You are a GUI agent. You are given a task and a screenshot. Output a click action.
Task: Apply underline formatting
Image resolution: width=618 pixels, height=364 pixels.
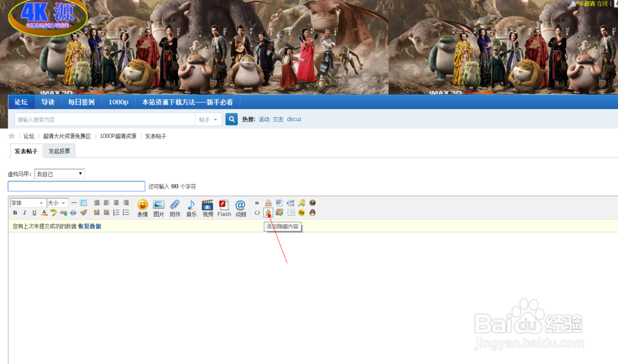tap(34, 213)
